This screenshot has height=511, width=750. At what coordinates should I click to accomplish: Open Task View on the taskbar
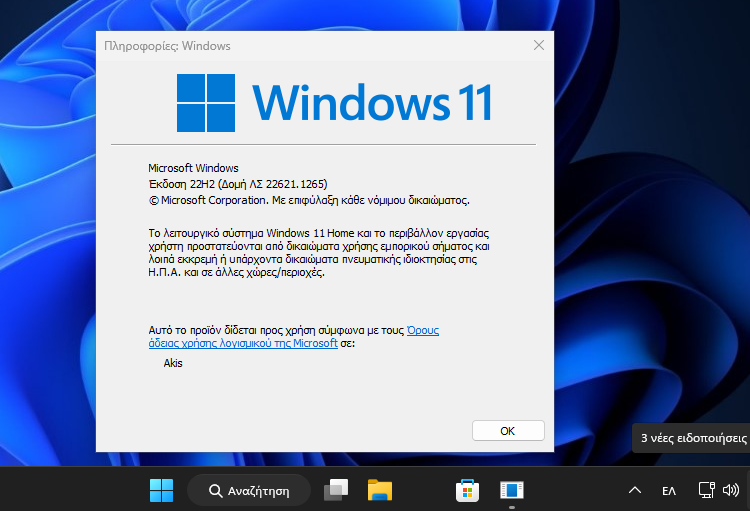pyautogui.click(x=336, y=490)
